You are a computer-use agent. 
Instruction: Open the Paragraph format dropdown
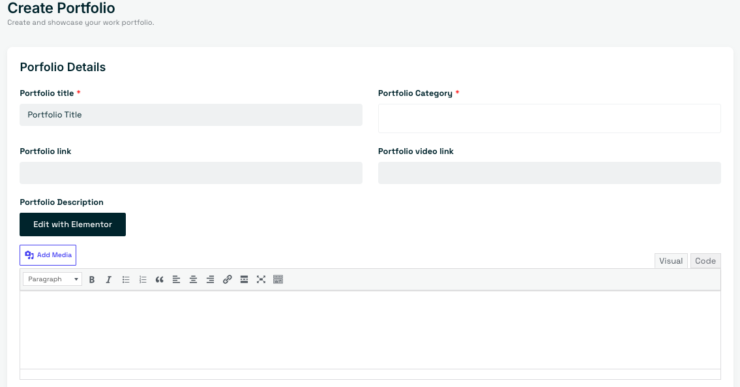pos(52,279)
